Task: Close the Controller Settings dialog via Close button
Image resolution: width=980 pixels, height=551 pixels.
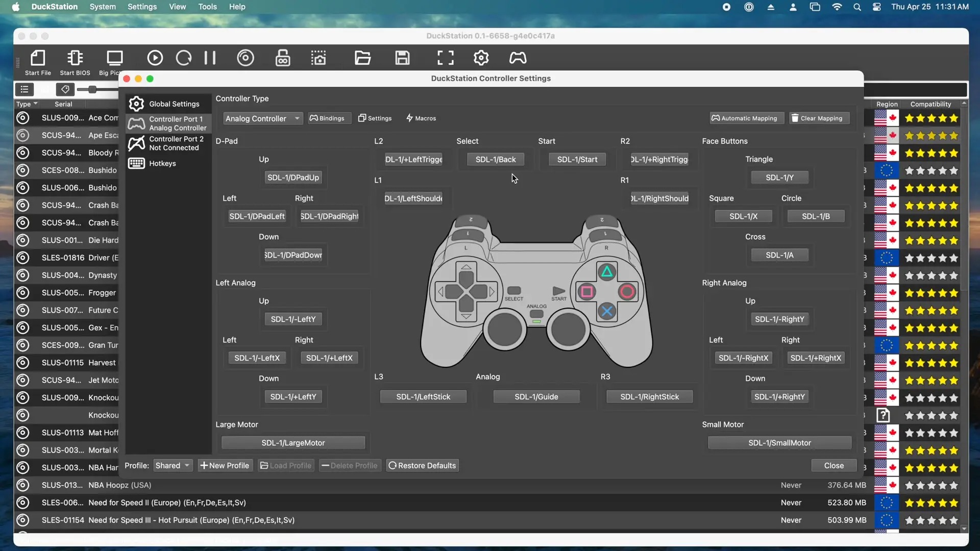Action: pyautogui.click(x=834, y=465)
